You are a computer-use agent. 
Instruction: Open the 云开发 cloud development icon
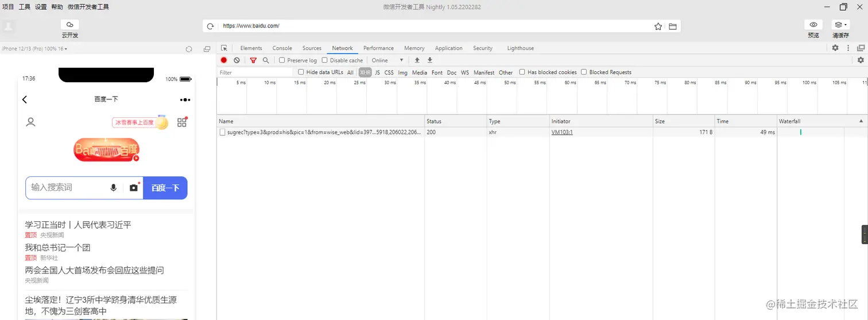pos(70,25)
